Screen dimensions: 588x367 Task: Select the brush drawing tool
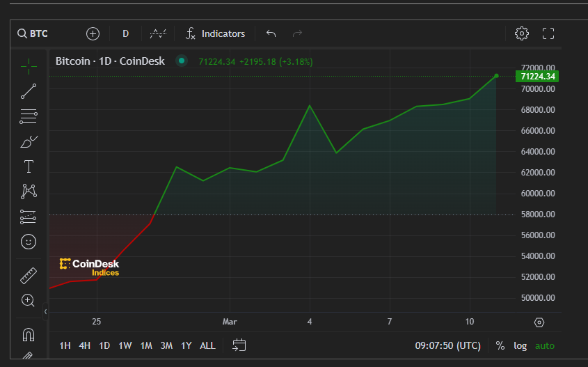29,142
